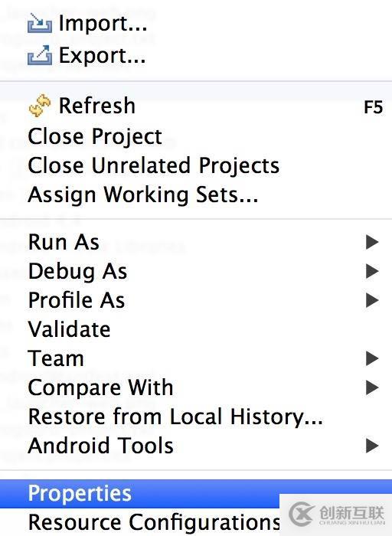Expand the Run As submenu arrow
The height and width of the screenshot is (536, 392).
372,242
